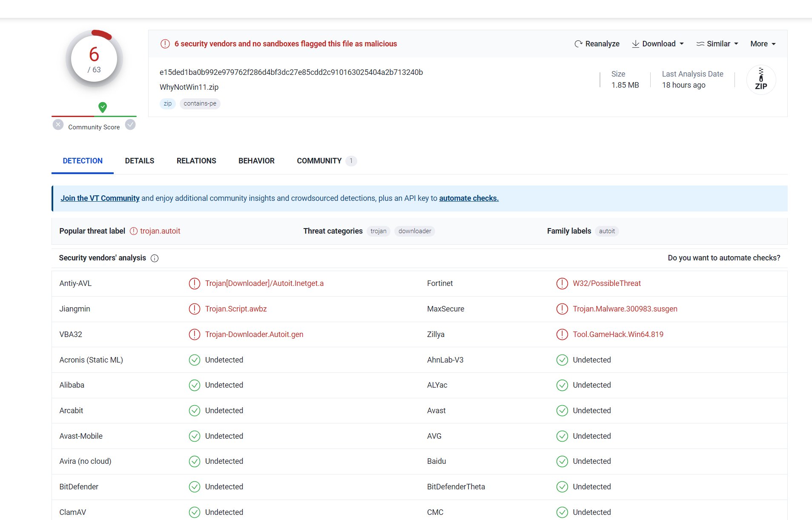This screenshot has height=520, width=812.
Task: Expand the Similar dropdown
Action: pyautogui.click(x=717, y=44)
